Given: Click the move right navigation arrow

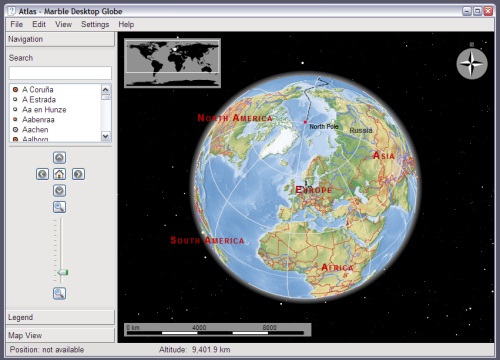Looking at the screenshot, I should click(78, 174).
